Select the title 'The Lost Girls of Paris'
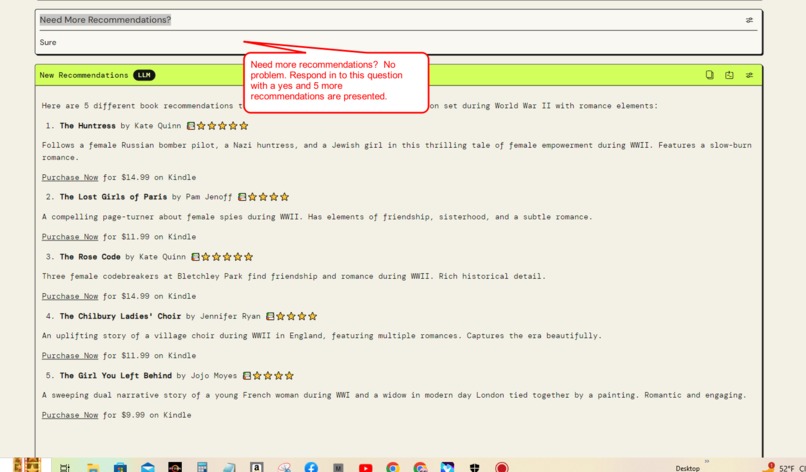Viewport: 806px width, 472px height. click(113, 197)
